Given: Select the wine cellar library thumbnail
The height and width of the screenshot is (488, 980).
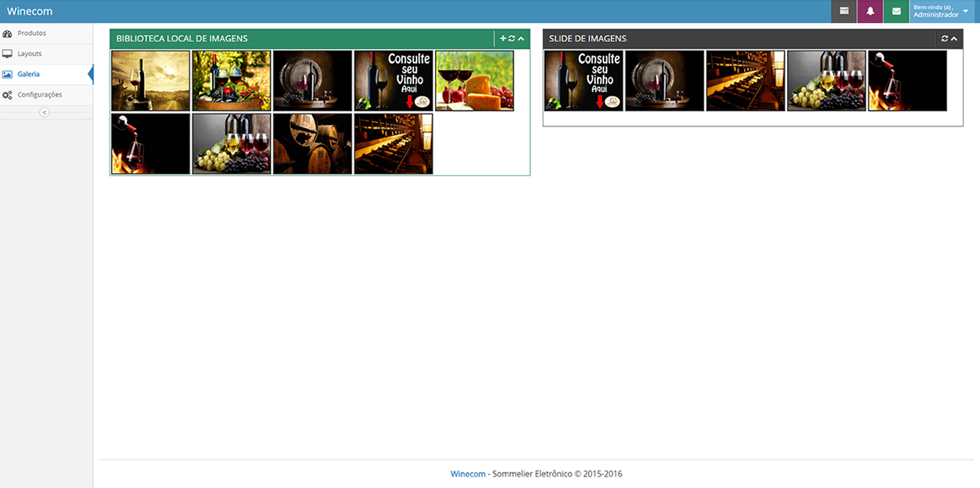Looking at the screenshot, I should click(394, 144).
